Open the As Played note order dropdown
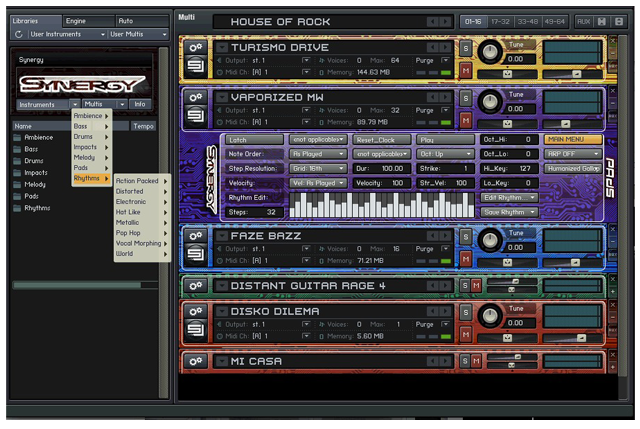The height and width of the screenshot is (429, 640). 318,154
